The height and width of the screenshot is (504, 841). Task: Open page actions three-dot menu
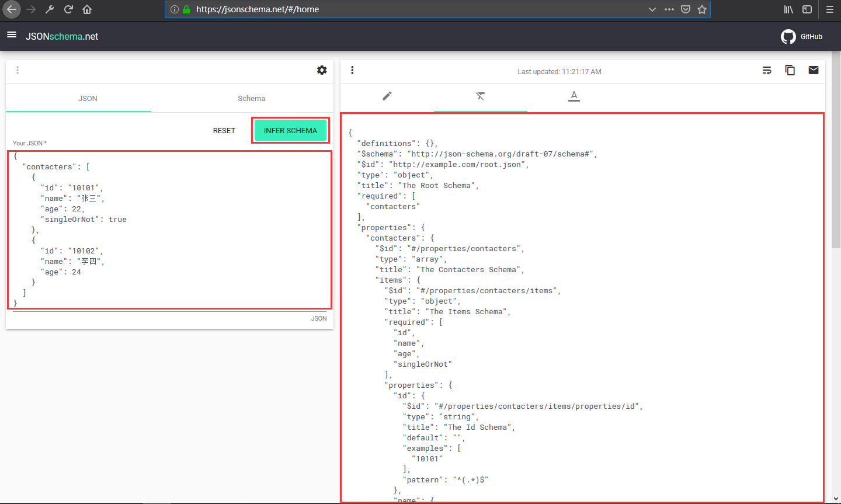pos(669,9)
